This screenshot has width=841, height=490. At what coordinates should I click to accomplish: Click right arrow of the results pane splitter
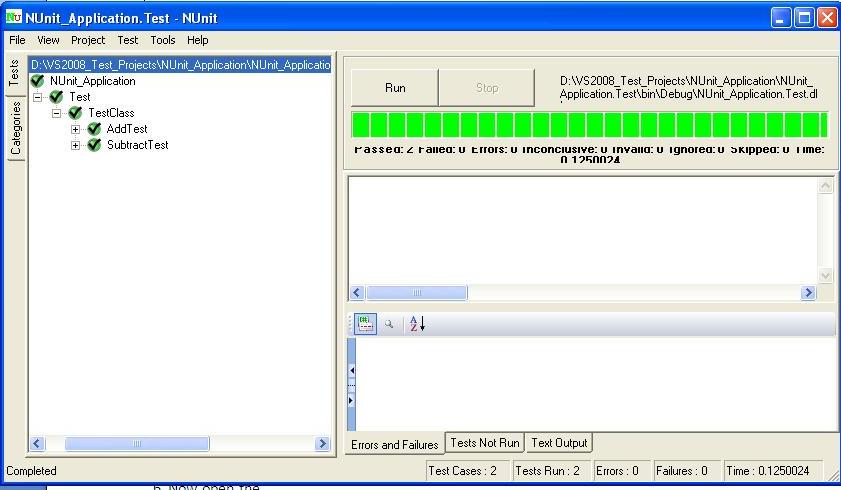tap(351, 400)
